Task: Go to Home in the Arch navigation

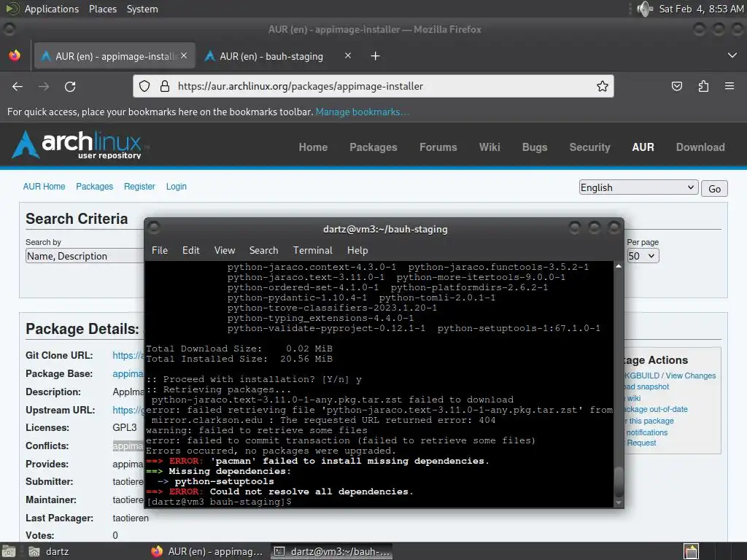Action: point(313,147)
